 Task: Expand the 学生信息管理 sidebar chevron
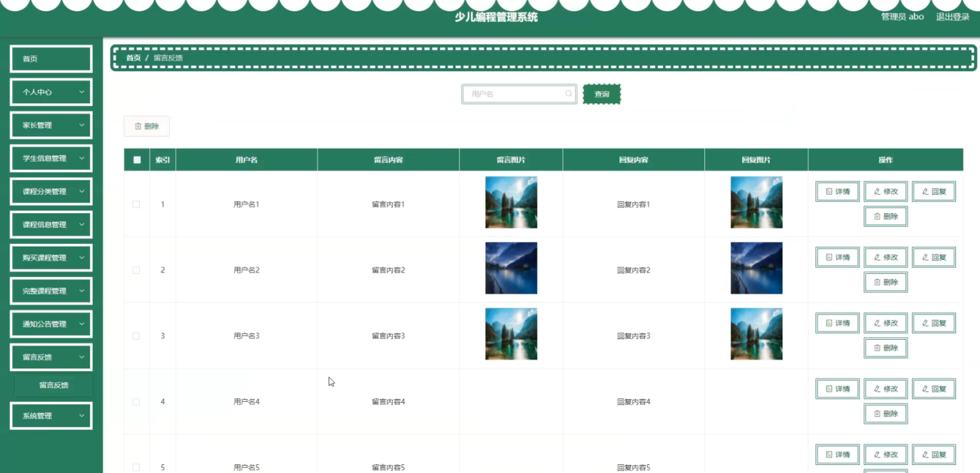click(82, 159)
